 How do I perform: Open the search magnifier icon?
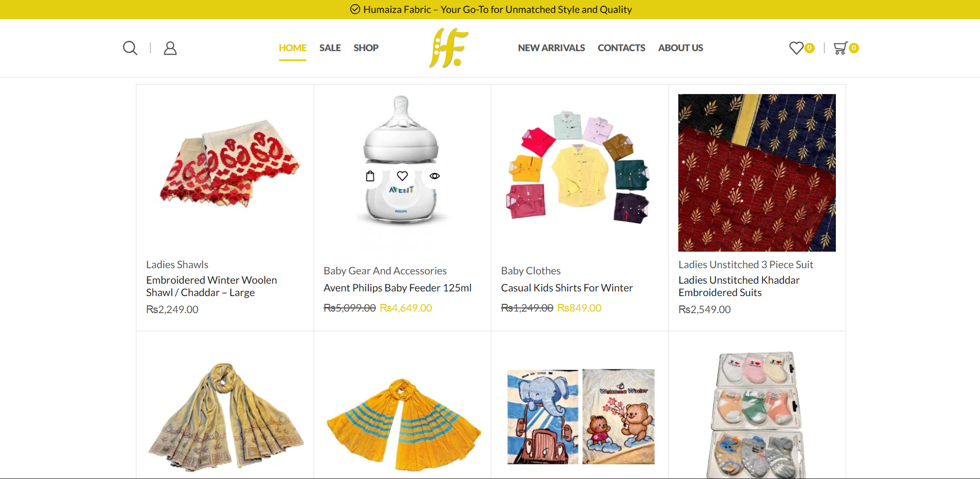coord(130,48)
